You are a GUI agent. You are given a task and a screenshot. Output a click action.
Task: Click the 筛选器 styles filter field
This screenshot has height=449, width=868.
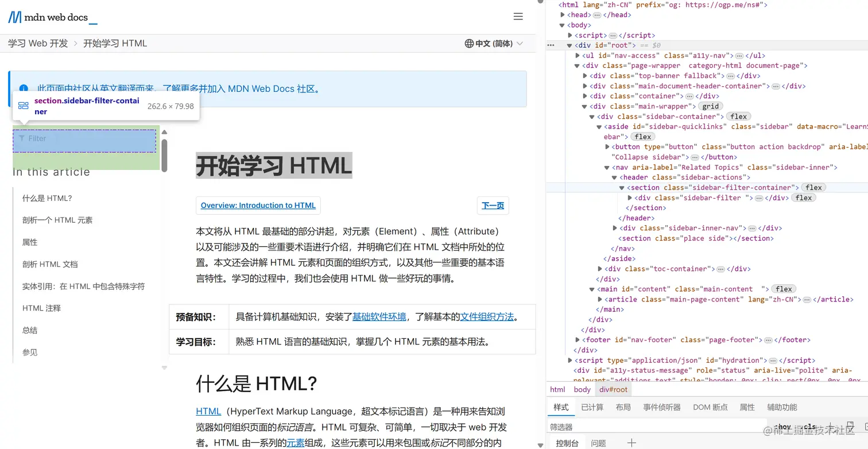[x=657, y=427]
